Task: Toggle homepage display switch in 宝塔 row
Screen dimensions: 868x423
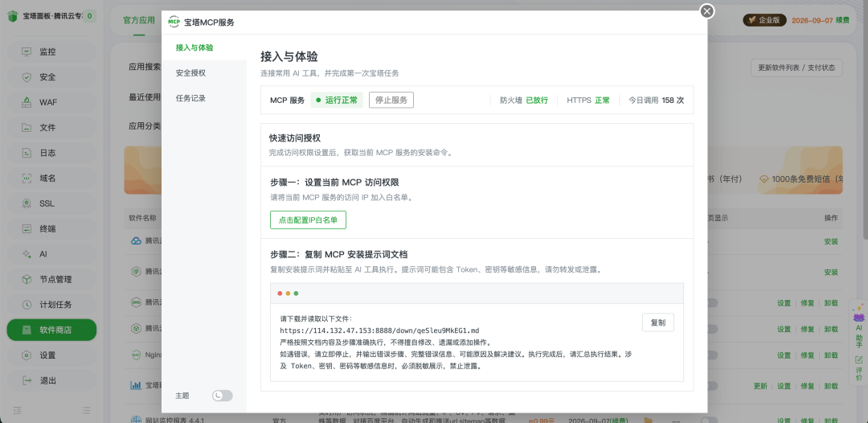Action: pyautogui.click(x=710, y=385)
